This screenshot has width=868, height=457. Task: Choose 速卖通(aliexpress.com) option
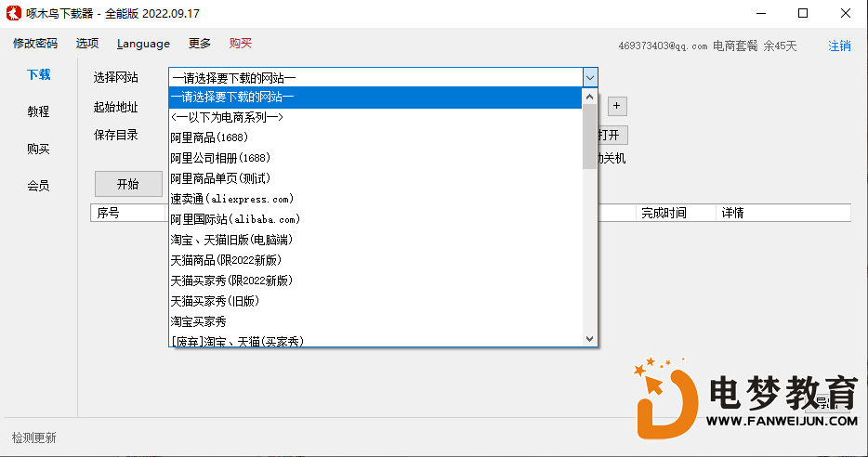pos(375,199)
